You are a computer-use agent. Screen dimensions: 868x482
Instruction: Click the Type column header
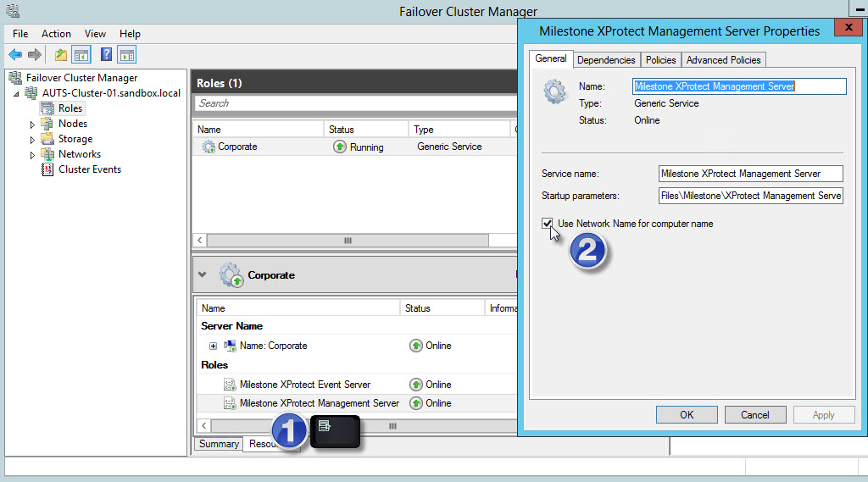(459, 129)
